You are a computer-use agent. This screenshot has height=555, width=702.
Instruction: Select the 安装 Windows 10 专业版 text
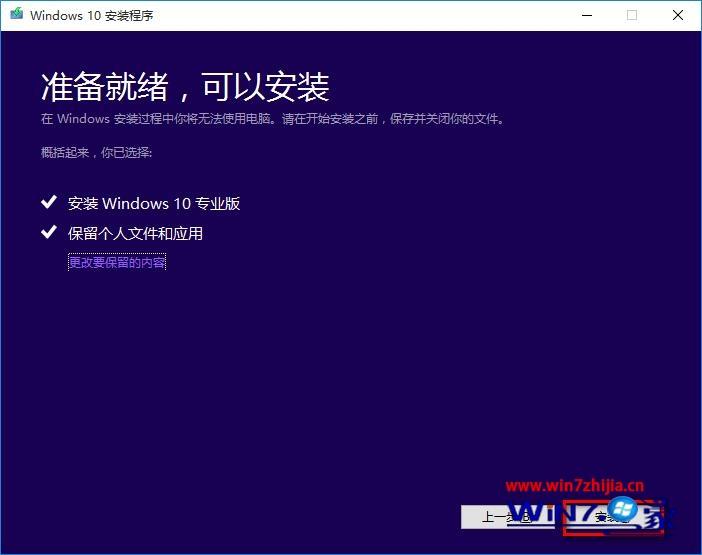(154, 204)
